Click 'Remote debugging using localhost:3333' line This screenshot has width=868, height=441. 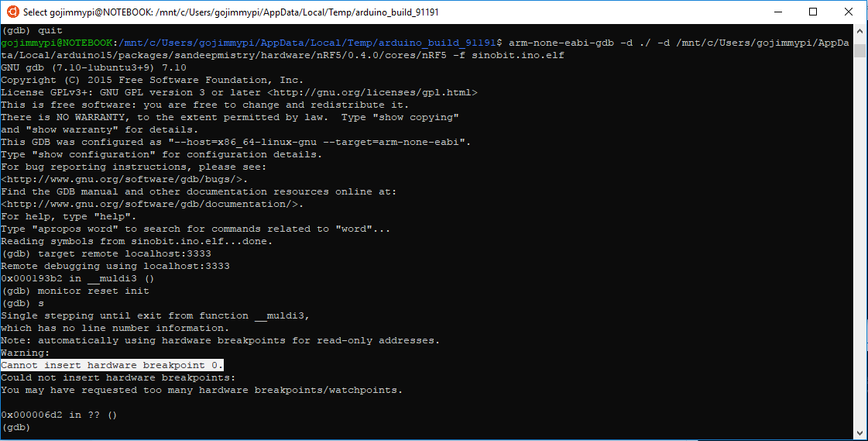(x=115, y=266)
